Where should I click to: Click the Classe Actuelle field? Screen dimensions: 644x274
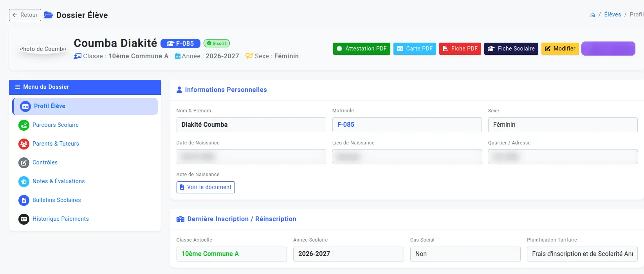coord(232,254)
